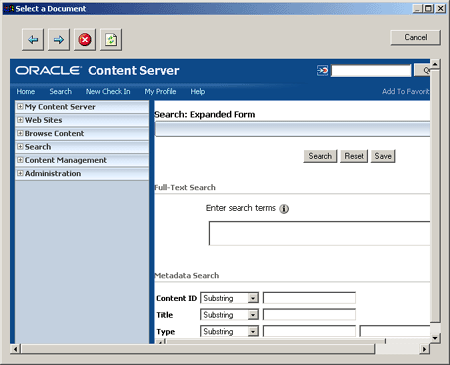Expand the Browse Content tray
Screen dimensions: 450x365
pyautogui.click(x=20, y=133)
